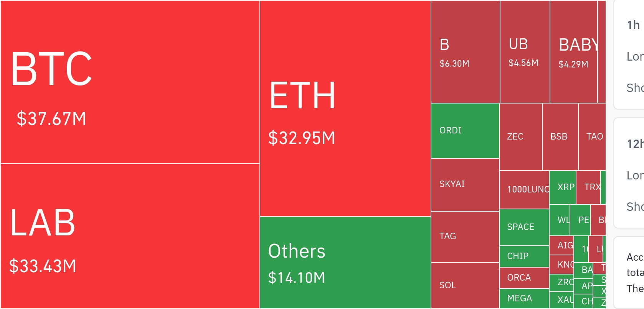Click the SOL tile
The image size is (644, 309).
tap(465, 286)
